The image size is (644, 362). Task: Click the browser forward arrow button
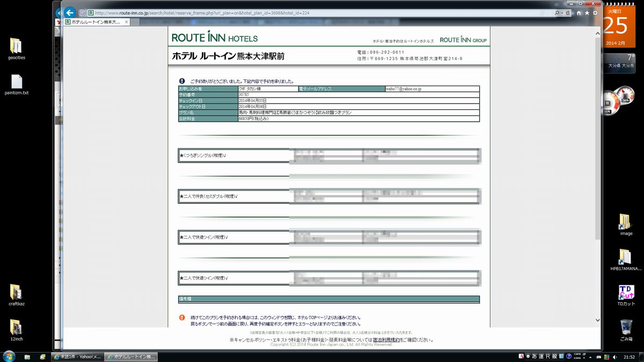coord(82,12)
